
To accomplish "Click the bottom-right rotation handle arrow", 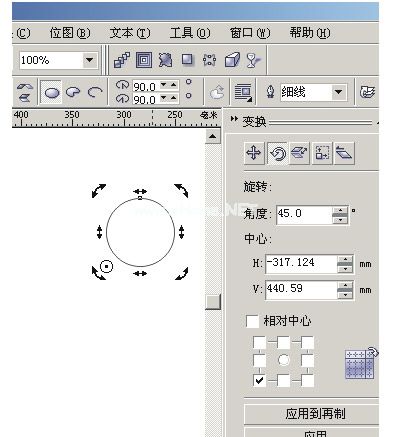I will [182, 273].
